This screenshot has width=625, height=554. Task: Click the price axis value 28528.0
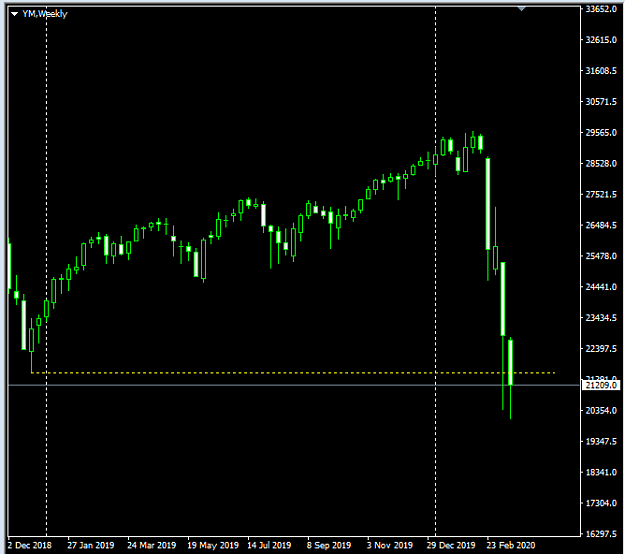click(x=601, y=163)
